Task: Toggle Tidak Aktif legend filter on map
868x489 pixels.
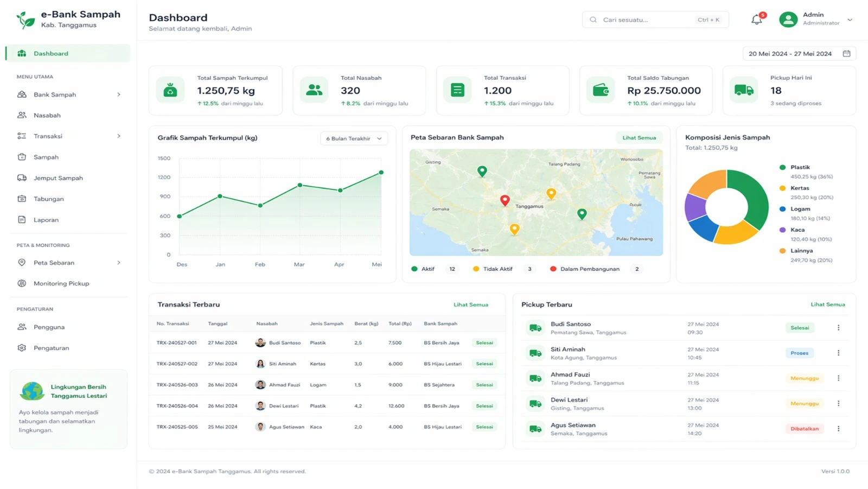Action: pos(493,269)
